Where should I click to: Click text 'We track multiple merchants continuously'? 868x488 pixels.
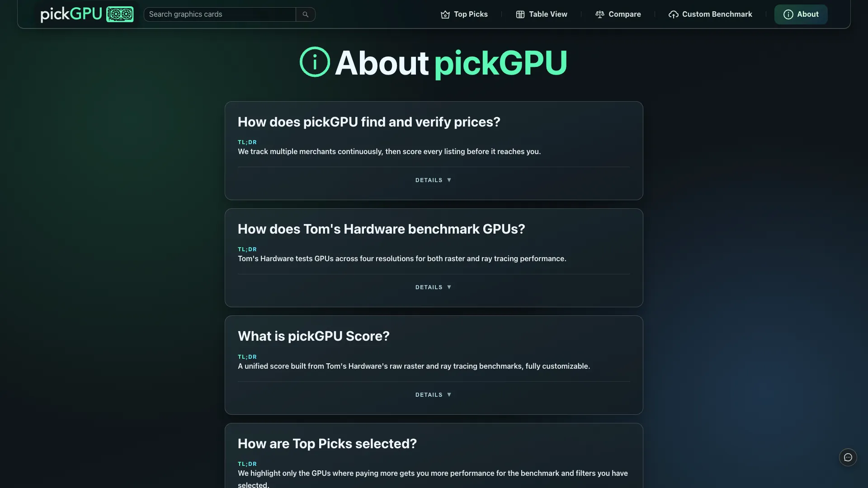coord(310,151)
